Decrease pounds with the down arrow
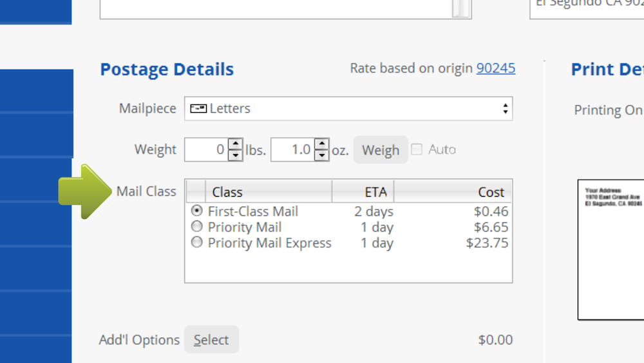 click(236, 155)
